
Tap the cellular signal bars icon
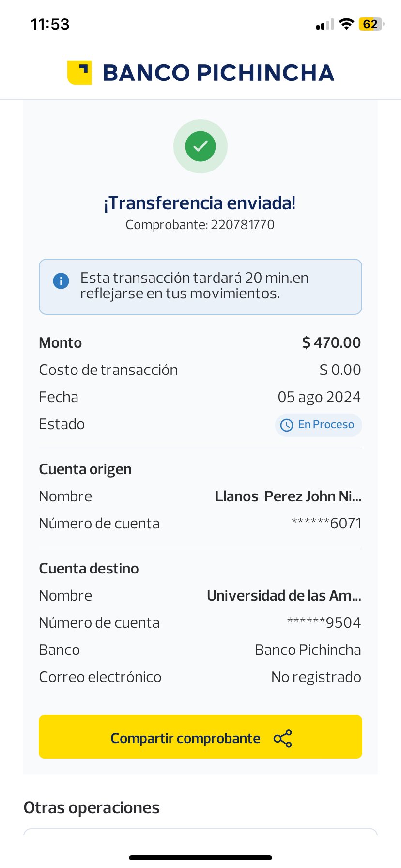[x=325, y=25]
